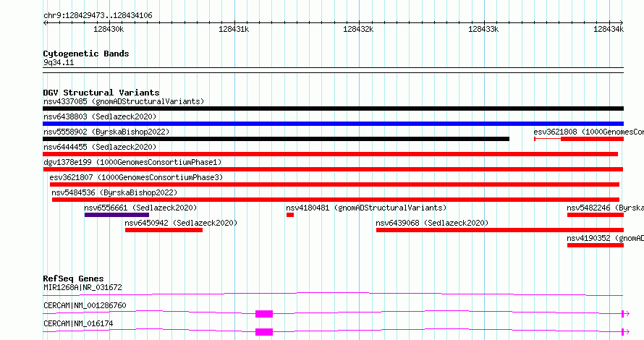
Task: Open variant label nsv6450942 (Sedlazeck2020)
Action: (x=181, y=223)
